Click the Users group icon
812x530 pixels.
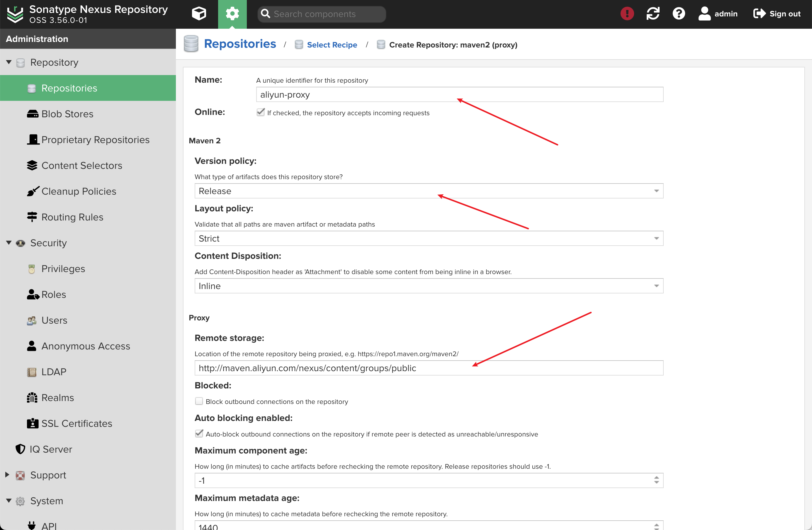click(32, 320)
